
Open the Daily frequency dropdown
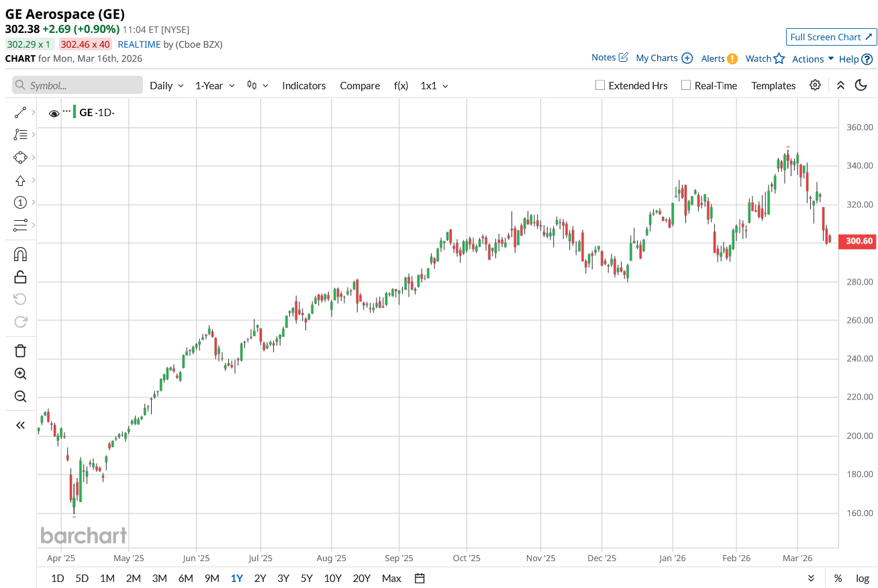pyautogui.click(x=166, y=85)
